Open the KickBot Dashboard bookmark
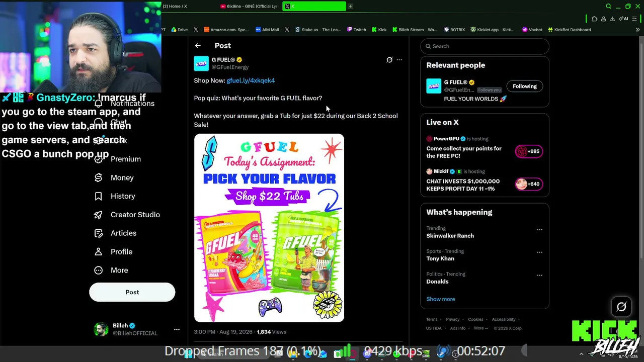 tap(570, 30)
